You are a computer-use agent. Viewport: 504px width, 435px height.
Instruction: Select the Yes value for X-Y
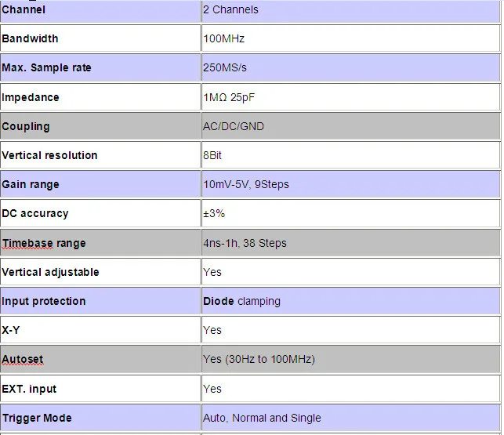tap(212, 330)
